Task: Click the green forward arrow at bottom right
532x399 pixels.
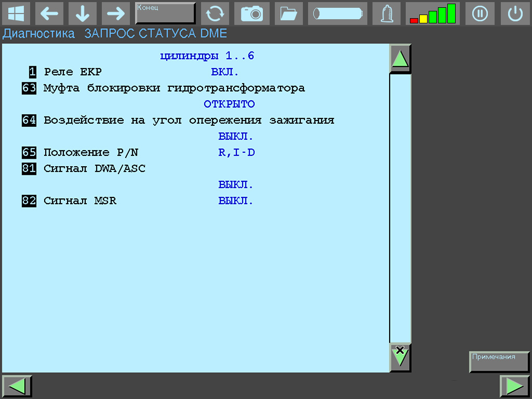Action: 515,385
